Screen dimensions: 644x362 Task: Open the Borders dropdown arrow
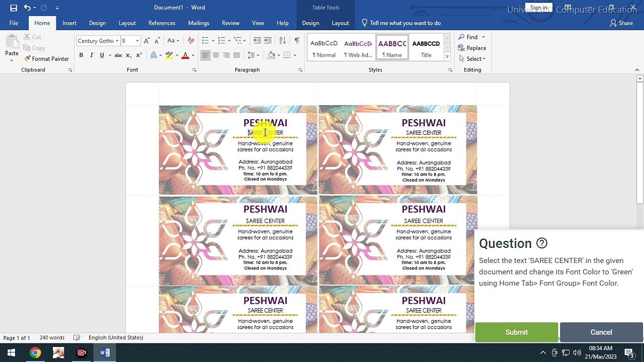pyautogui.click(x=295, y=55)
